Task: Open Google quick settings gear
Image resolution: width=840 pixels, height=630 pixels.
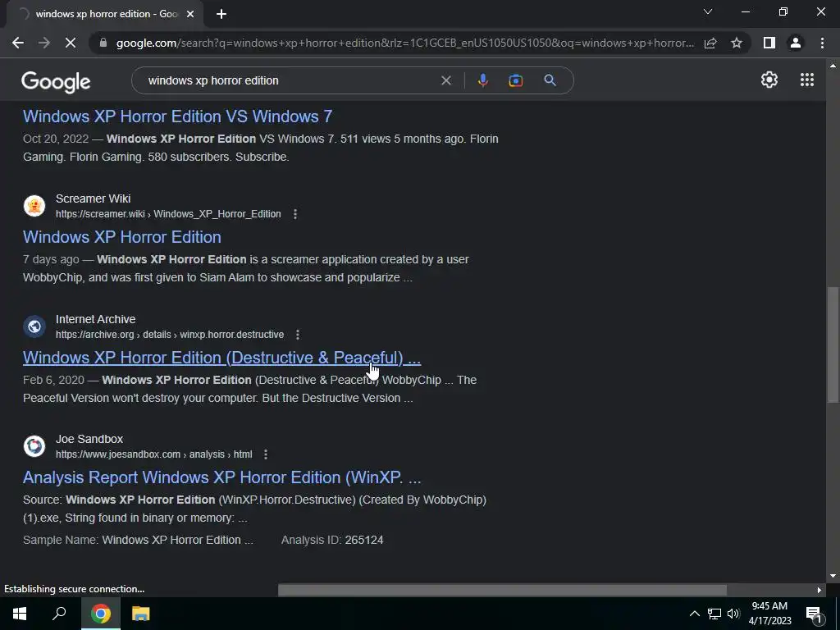Action: (769, 80)
